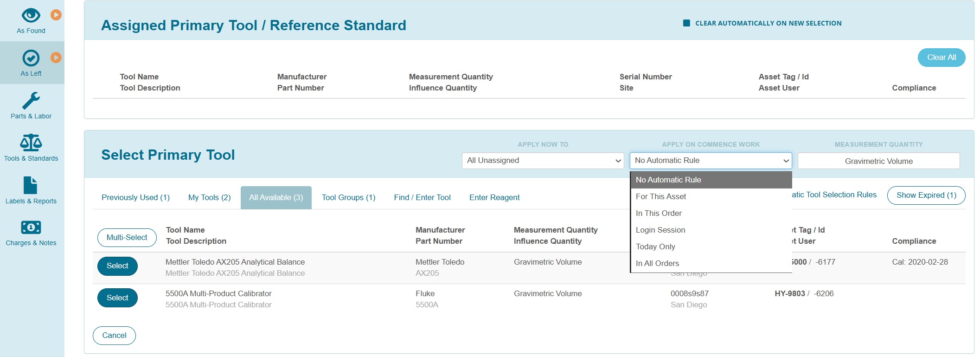Choose Today Only option
980x357 pixels.
(x=711, y=247)
